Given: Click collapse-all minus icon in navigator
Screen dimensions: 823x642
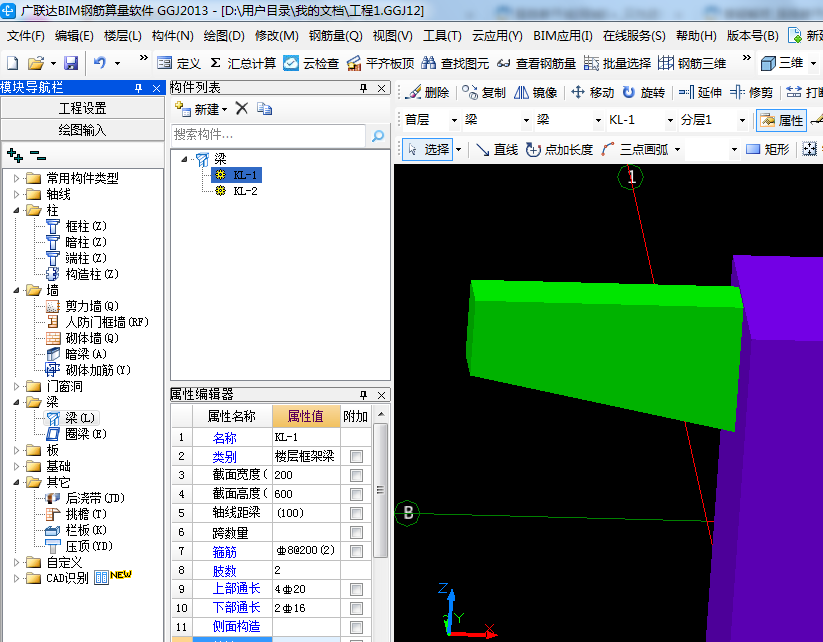Looking at the screenshot, I should pyautogui.click(x=37, y=155).
